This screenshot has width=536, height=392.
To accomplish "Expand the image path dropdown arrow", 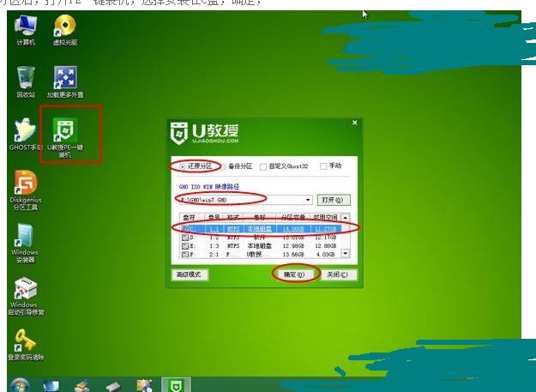I will [308, 200].
